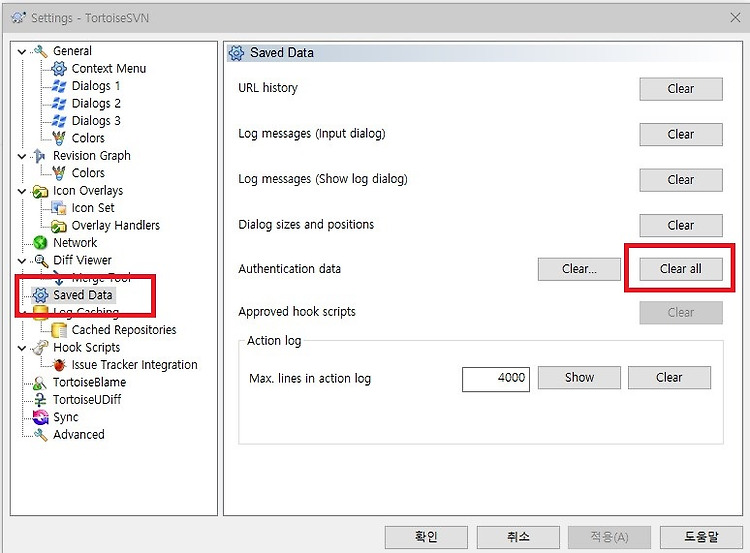
Task: Click the Max. lines in action log field
Action: (x=496, y=379)
